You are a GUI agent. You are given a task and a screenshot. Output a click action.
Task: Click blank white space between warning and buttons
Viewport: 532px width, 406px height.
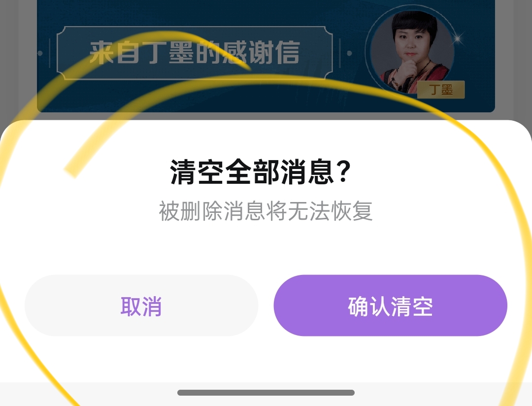point(266,248)
